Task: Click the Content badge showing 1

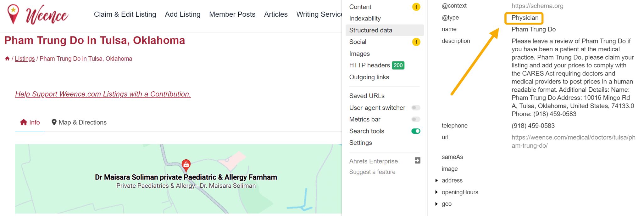Action: click(416, 7)
